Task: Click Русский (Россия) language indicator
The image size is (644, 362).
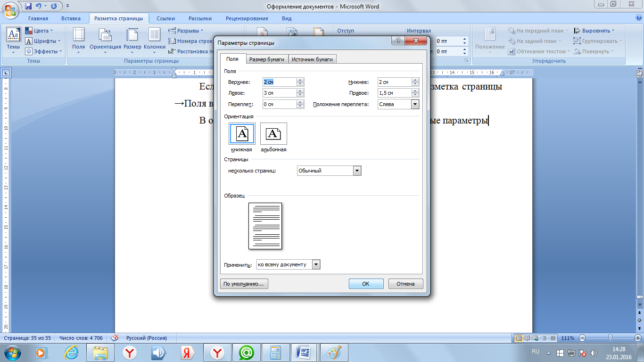Action: click(146, 338)
